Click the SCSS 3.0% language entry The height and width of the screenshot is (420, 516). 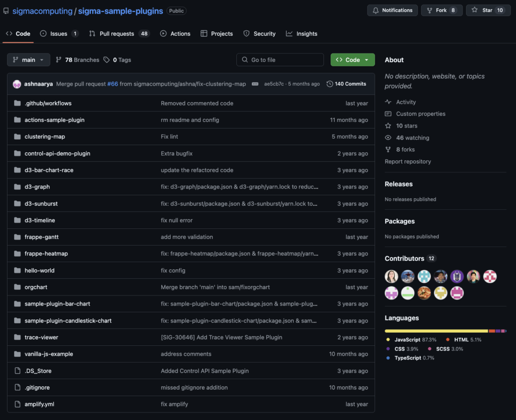pyautogui.click(x=445, y=349)
